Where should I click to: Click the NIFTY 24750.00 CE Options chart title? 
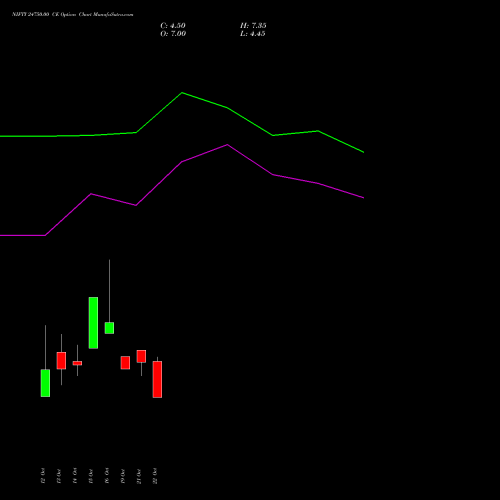click(x=73, y=14)
